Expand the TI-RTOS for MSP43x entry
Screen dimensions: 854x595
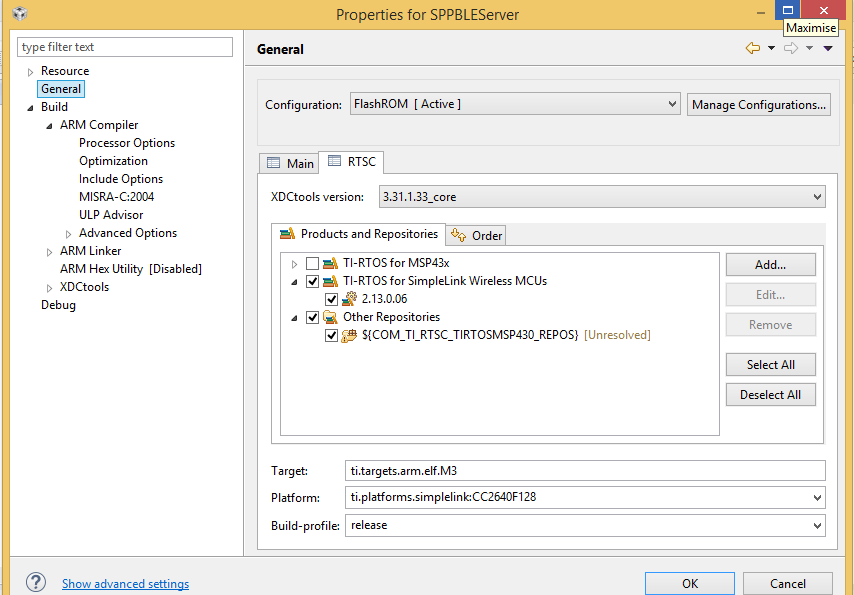click(x=295, y=264)
